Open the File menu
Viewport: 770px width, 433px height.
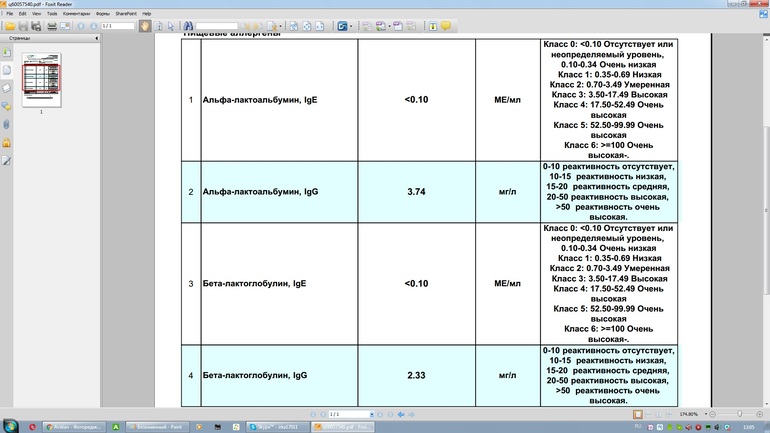click(9, 14)
